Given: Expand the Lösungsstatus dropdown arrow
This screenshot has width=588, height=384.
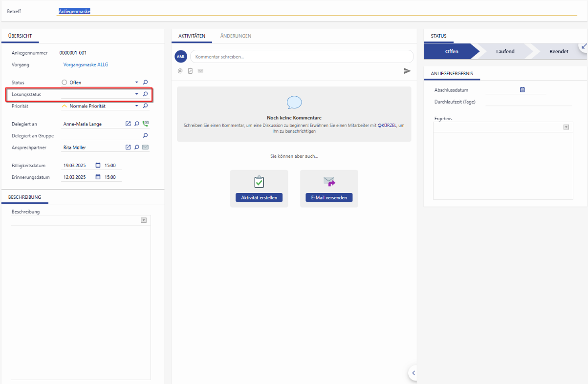Looking at the screenshot, I should pyautogui.click(x=137, y=94).
